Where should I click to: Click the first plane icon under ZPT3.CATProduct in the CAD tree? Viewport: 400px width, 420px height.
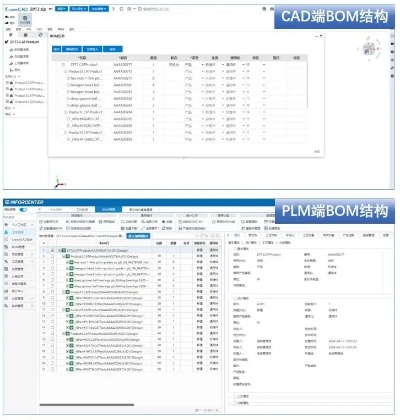point(11,49)
